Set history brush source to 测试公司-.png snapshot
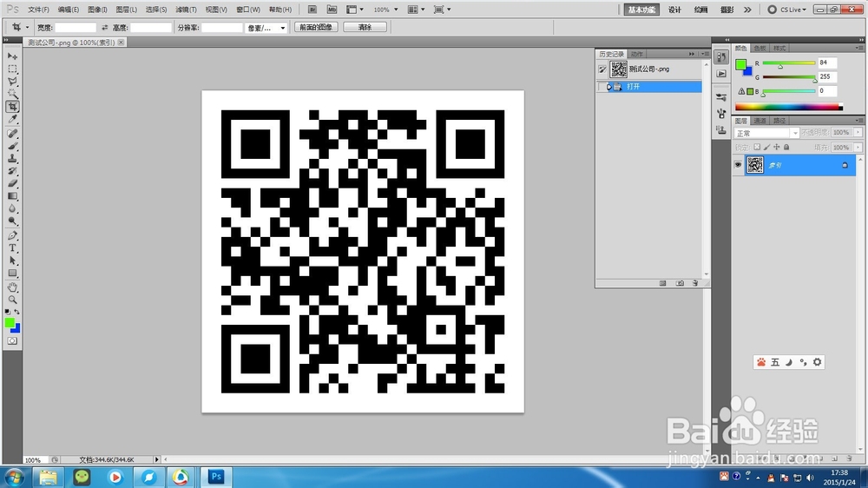The height and width of the screenshot is (488, 868). click(x=602, y=69)
